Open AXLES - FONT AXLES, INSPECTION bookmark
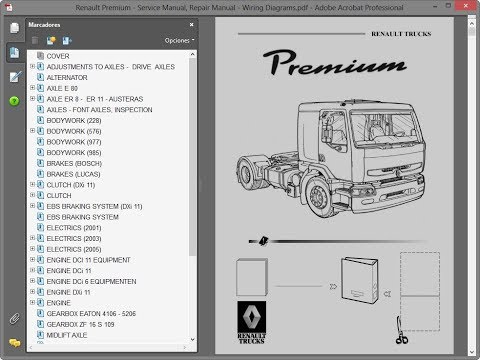480x360 pixels. pyautogui.click(x=99, y=110)
